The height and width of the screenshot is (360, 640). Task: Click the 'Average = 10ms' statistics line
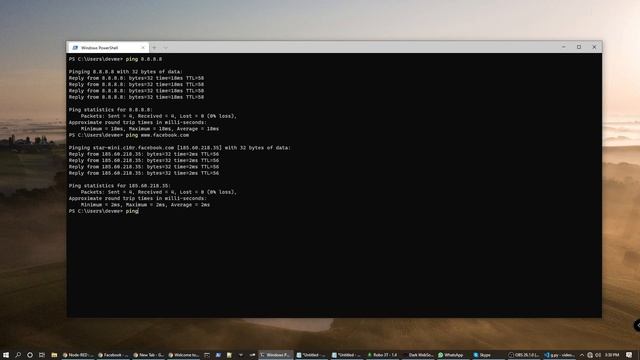tap(149, 129)
